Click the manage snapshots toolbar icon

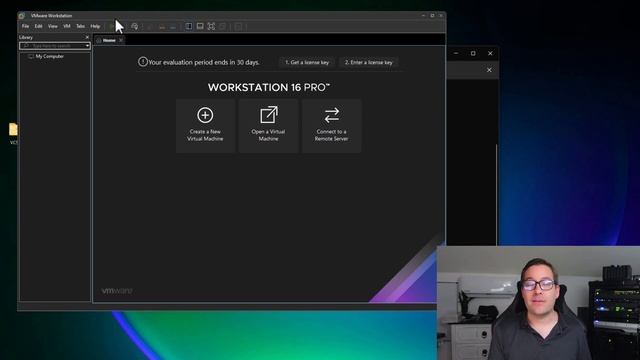[173, 27]
